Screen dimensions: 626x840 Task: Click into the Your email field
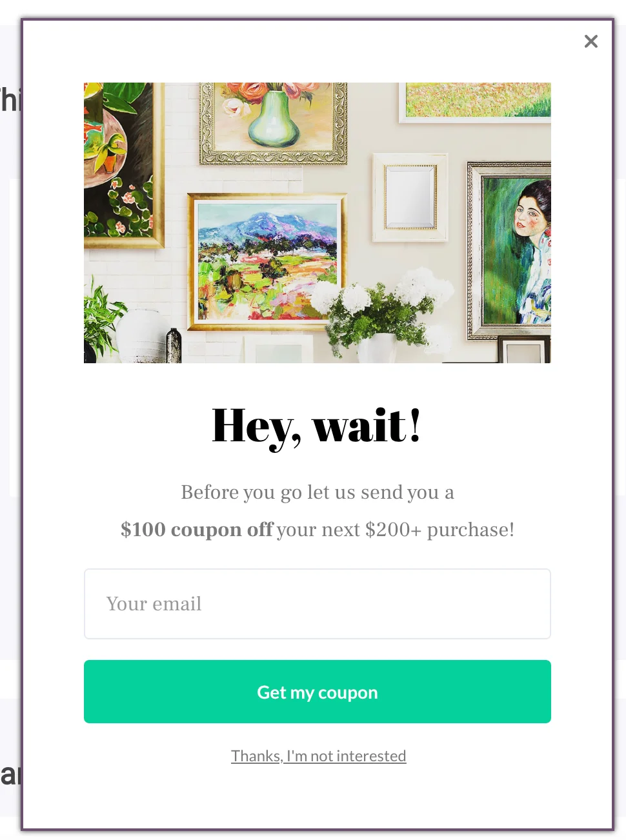[317, 604]
